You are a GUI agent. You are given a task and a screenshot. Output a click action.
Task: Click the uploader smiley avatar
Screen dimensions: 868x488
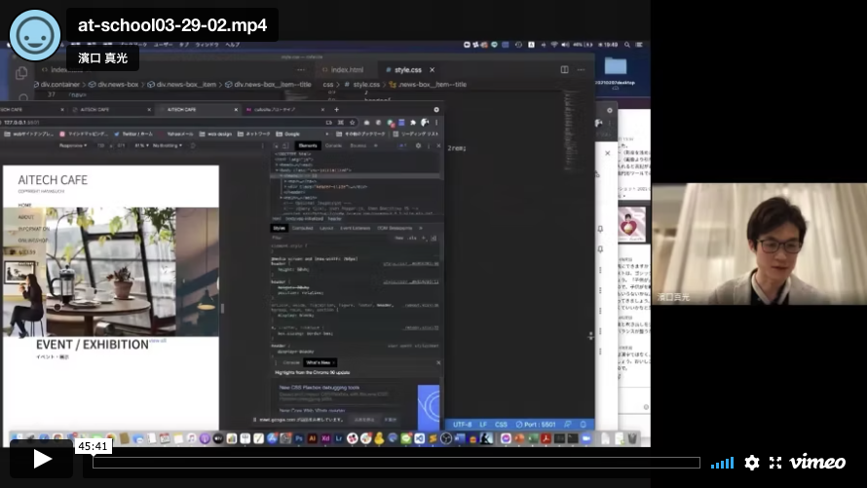(x=35, y=35)
